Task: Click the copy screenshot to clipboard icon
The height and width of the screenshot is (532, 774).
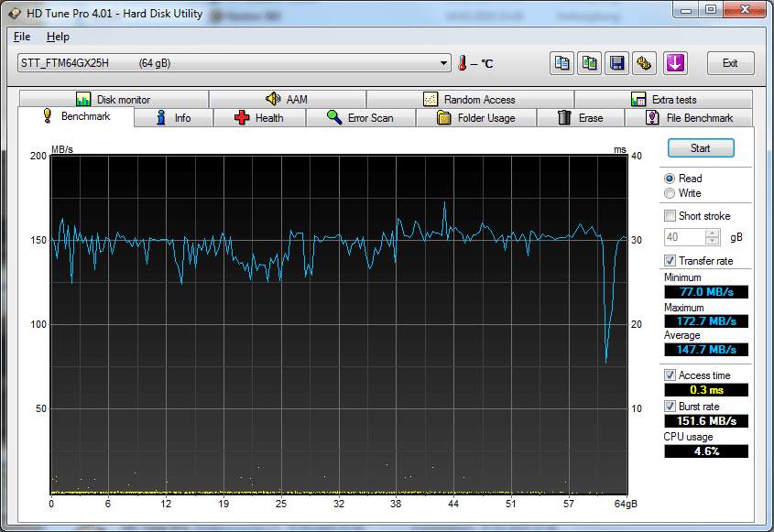Action: (589, 63)
